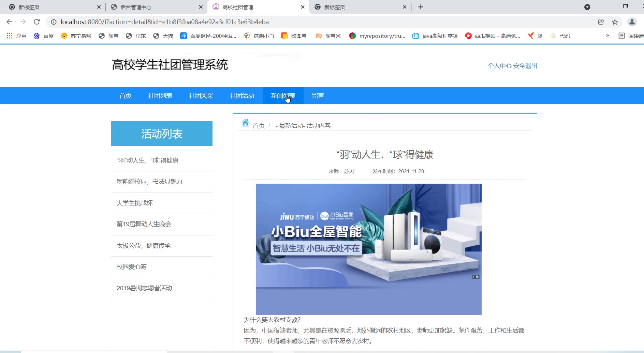The height and width of the screenshot is (353, 644).
Task: Click the 安全退出 logout link
Action: pos(525,66)
